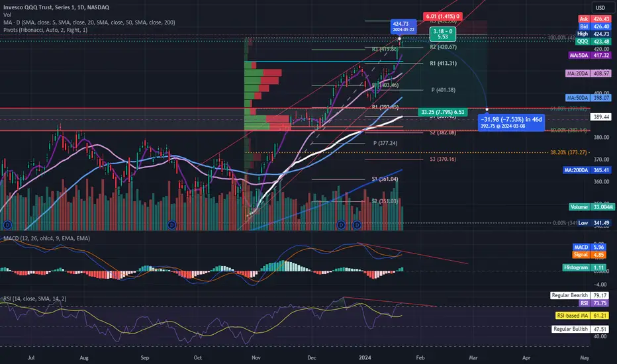617x364 pixels.
Task: Click the S2 (351.03) pivot label
Action: point(385,201)
